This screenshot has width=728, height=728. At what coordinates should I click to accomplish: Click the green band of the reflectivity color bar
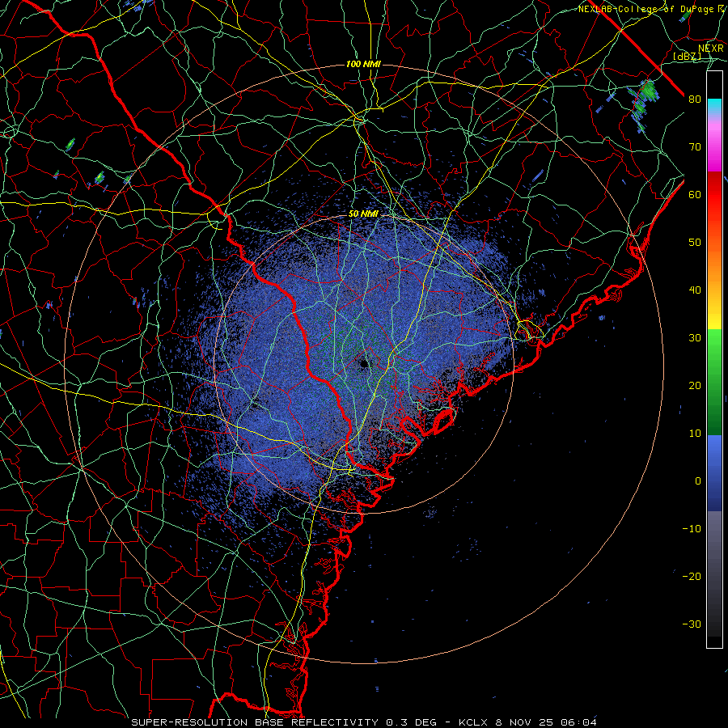click(714, 382)
